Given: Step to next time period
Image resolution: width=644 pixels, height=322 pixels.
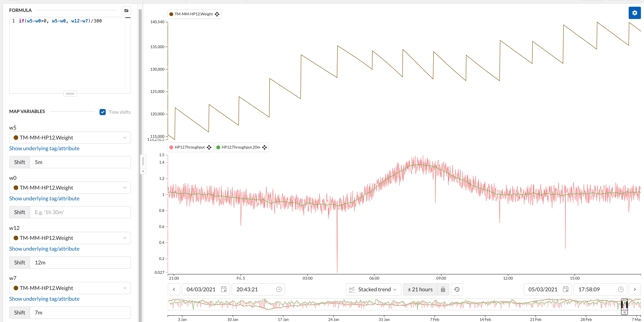Looking at the screenshot, I should 634,289.
